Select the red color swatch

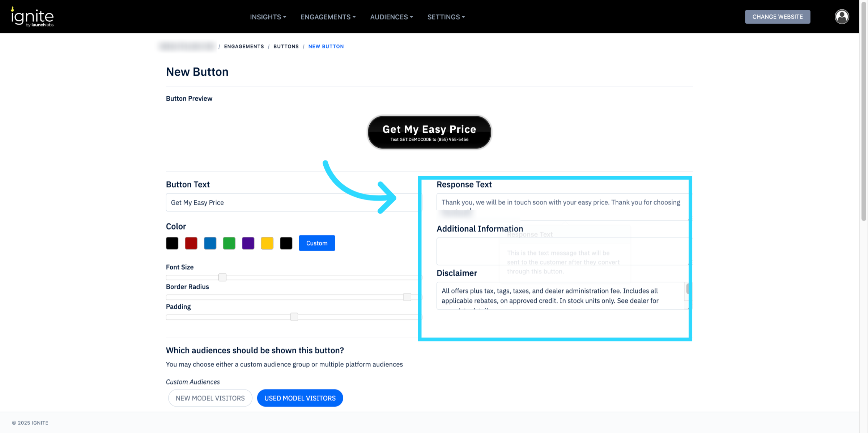click(191, 243)
